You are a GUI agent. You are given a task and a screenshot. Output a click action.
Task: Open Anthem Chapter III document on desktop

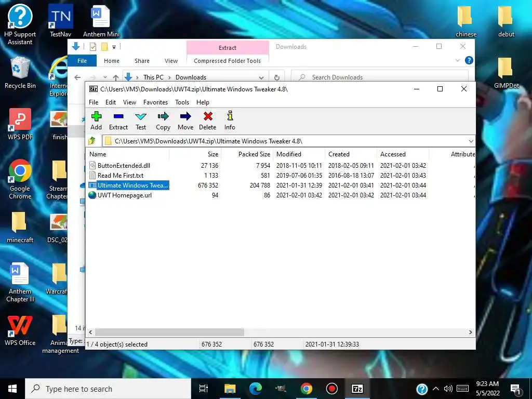click(x=20, y=282)
